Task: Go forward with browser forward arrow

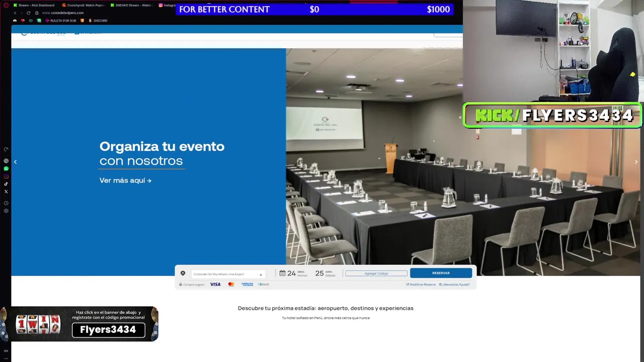Action: (22, 13)
